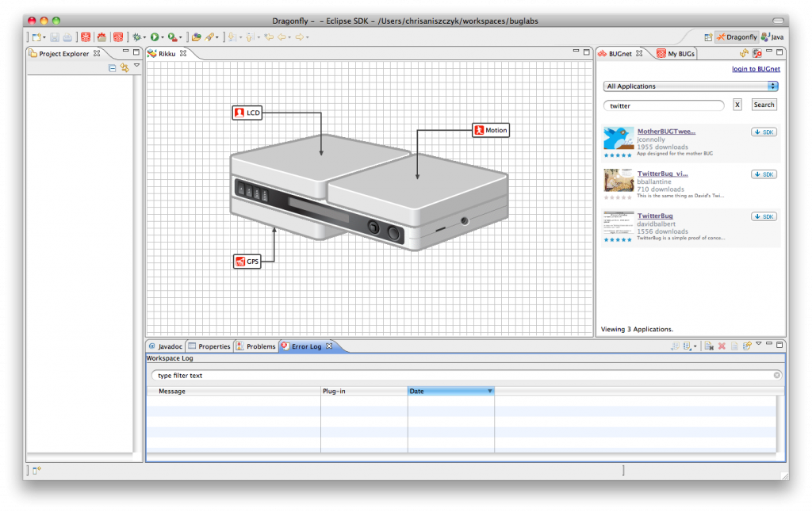Image resolution: width=812 pixels, height=512 pixels.
Task: Click the Print icon in the main toolbar
Action: point(67,36)
